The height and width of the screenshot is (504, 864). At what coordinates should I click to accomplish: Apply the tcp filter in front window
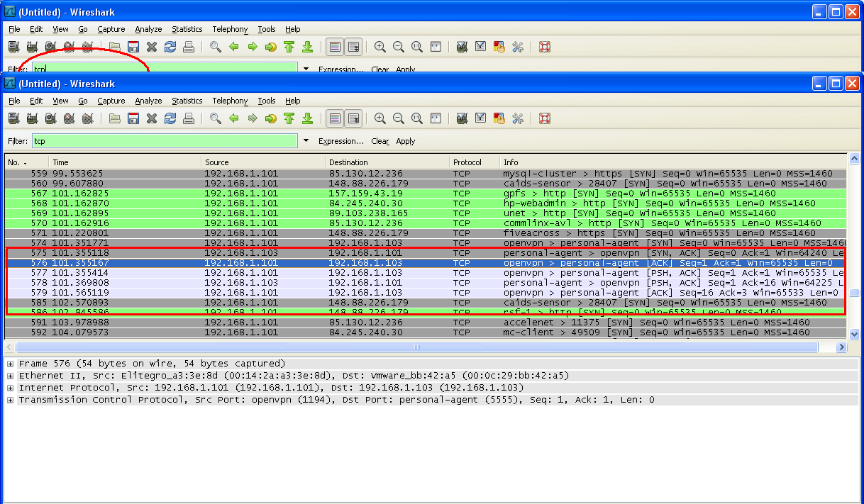pos(406,141)
